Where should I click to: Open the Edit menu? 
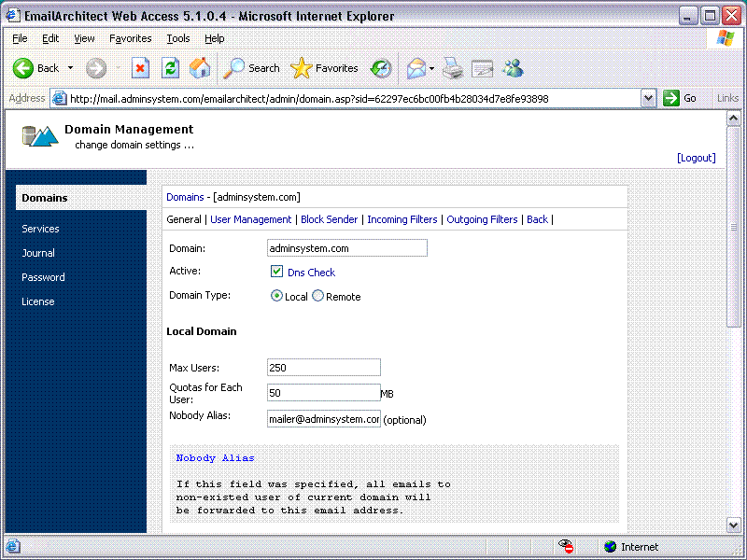tap(50, 38)
